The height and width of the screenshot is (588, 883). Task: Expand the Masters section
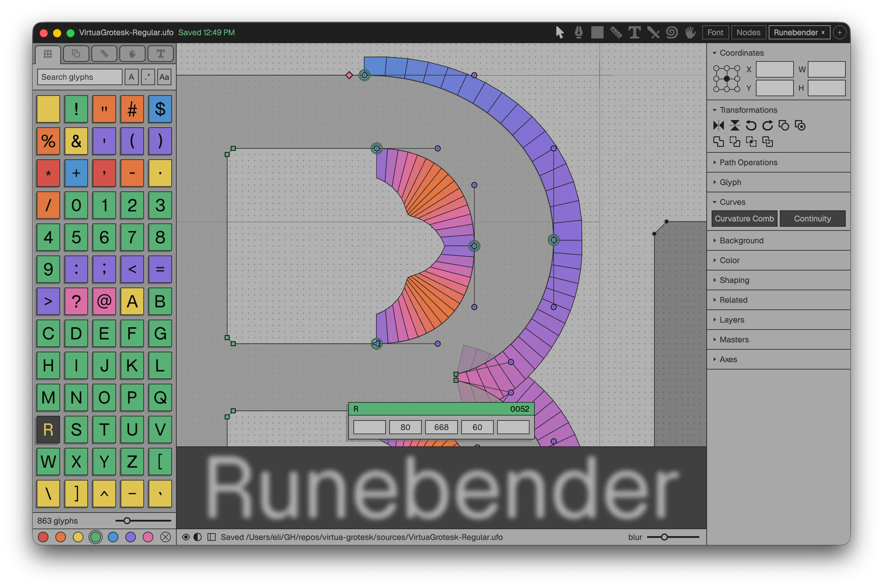[730, 340]
